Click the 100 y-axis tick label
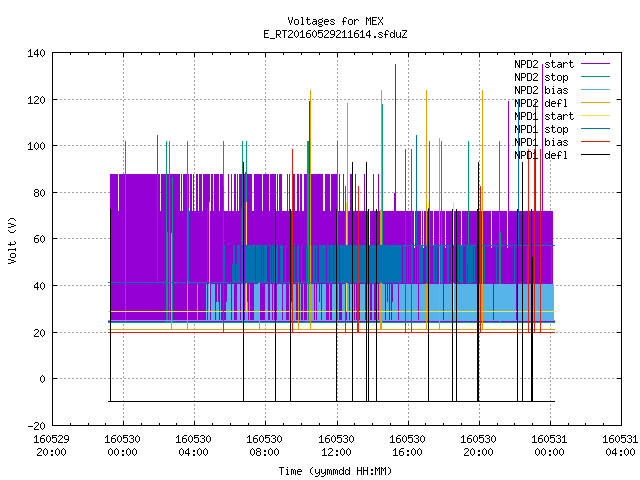Viewport: 640px width, 480px height. point(36,146)
